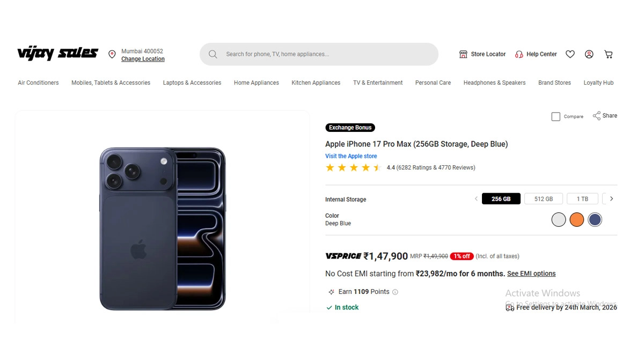Click the points info icon
This screenshot has width=644, height=362.
[395, 292]
